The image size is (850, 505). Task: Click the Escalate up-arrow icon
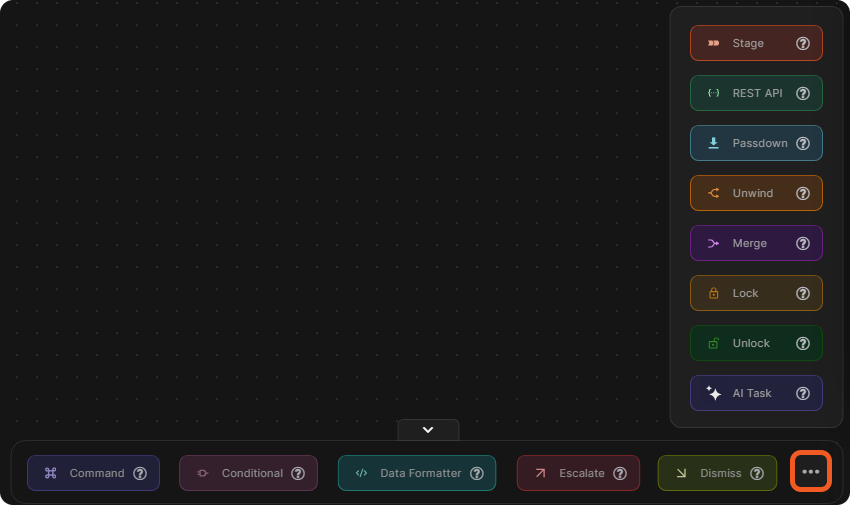point(540,473)
